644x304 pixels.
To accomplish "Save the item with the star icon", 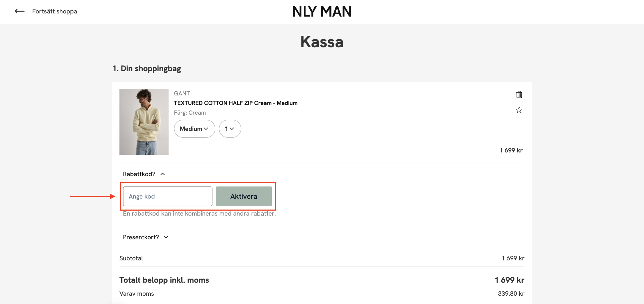I will (x=519, y=110).
